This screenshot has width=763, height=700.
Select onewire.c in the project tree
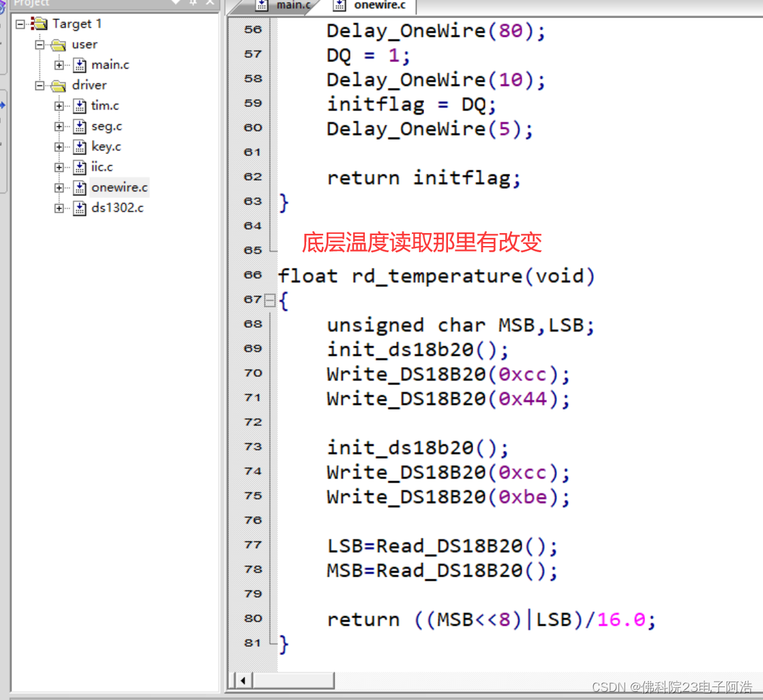coord(119,187)
